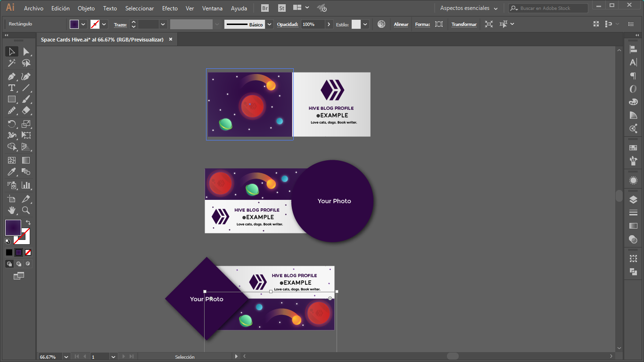Select the Paintbrush tool
This screenshot has width=644, height=362.
26,99
